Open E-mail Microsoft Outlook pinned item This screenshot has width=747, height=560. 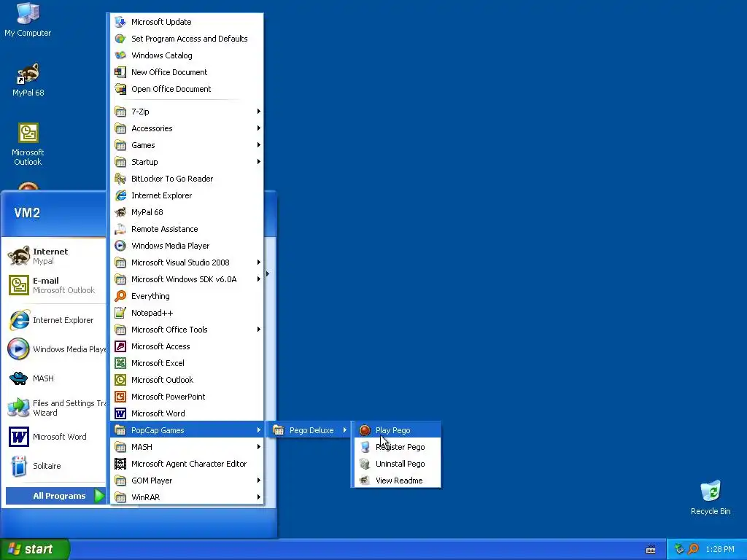tap(55, 285)
